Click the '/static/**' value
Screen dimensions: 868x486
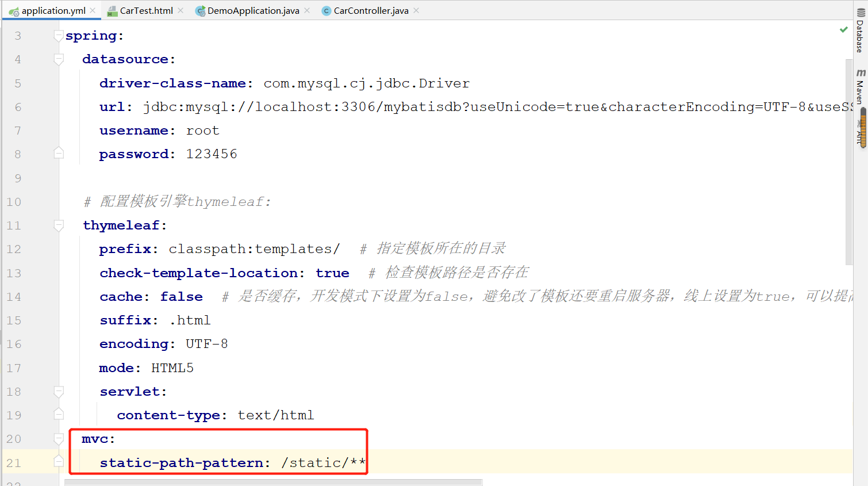[x=323, y=462]
